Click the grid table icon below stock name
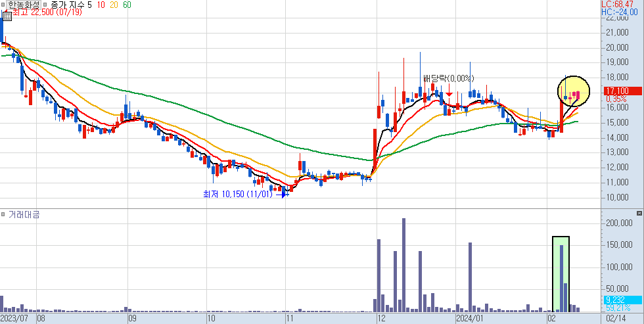This screenshot has height=324, width=644. (7, 16)
